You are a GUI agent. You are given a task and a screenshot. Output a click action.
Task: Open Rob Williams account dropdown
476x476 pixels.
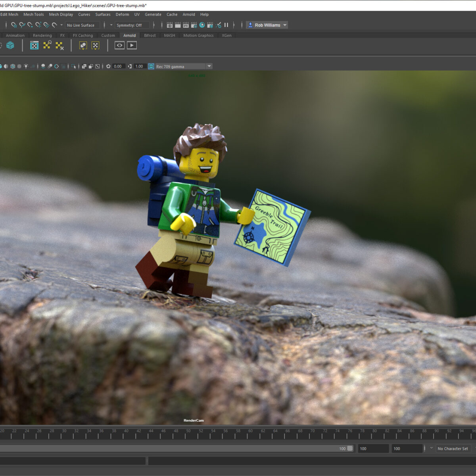click(x=267, y=25)
